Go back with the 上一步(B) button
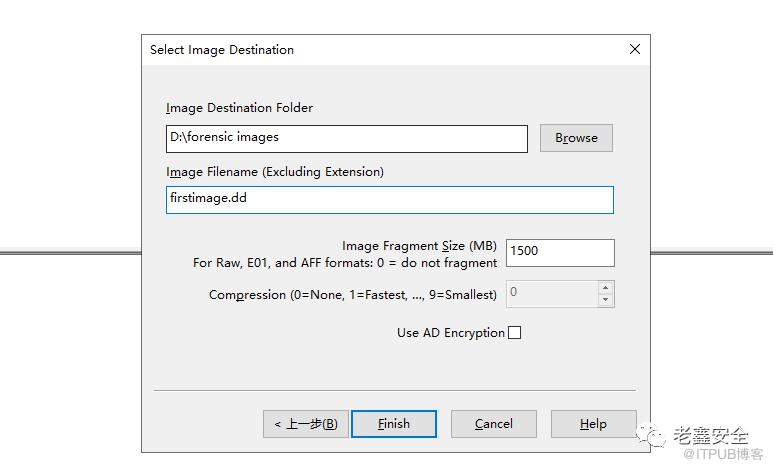 pyautogui.click(x=305, y=424)
